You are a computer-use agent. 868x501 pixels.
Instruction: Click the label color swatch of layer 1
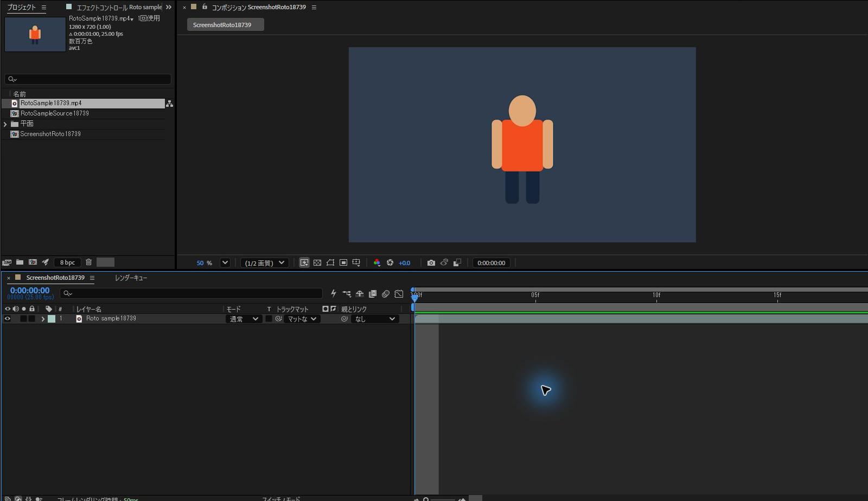52,319
